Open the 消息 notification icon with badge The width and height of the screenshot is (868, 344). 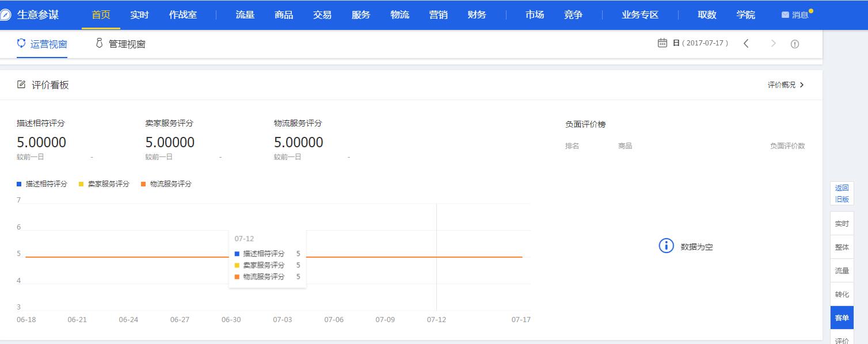coord(785,14)
